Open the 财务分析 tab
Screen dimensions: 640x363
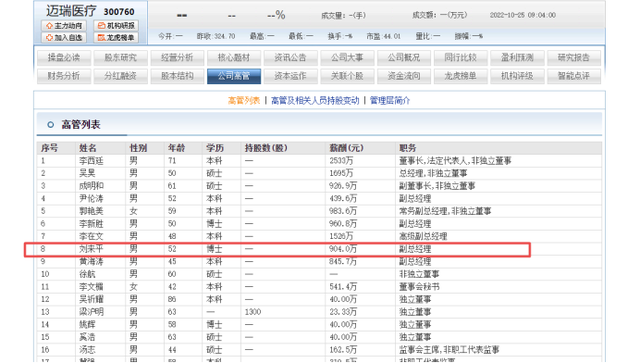point(64,76)
